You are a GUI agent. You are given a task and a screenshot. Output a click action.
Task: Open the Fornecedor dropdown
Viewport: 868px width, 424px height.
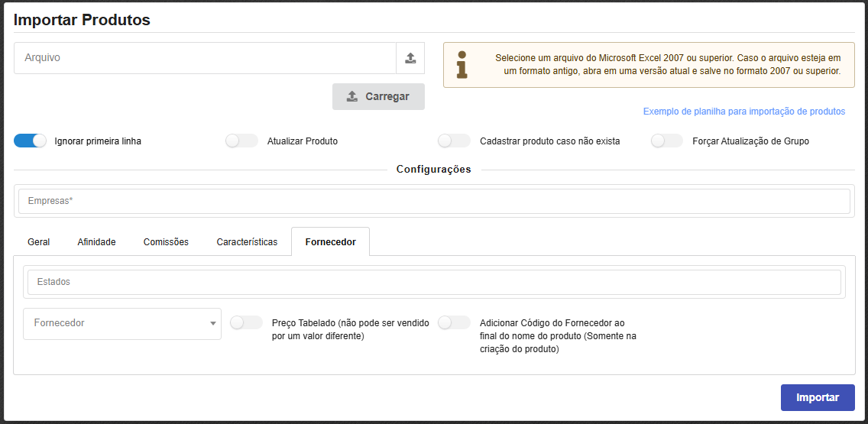click(122, 324)
